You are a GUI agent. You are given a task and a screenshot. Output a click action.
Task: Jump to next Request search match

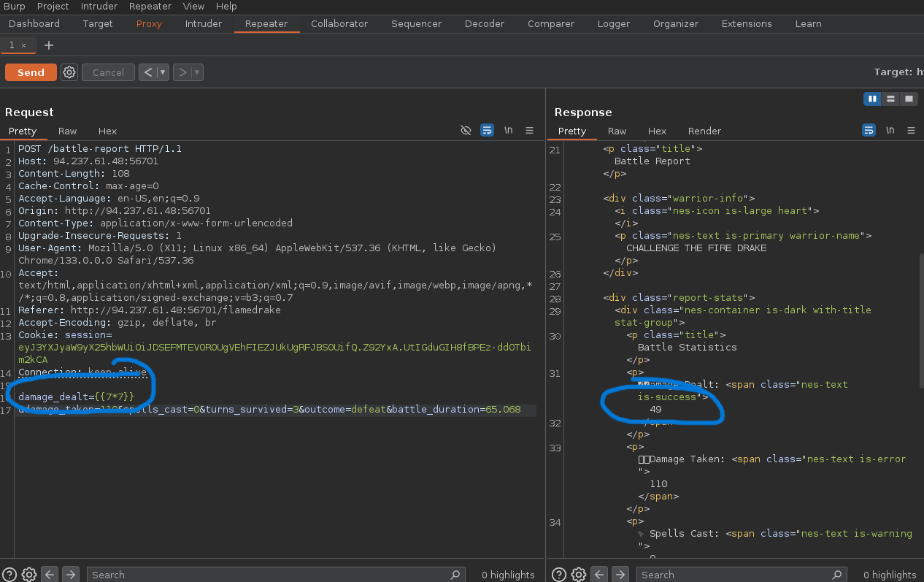point(70,574)
